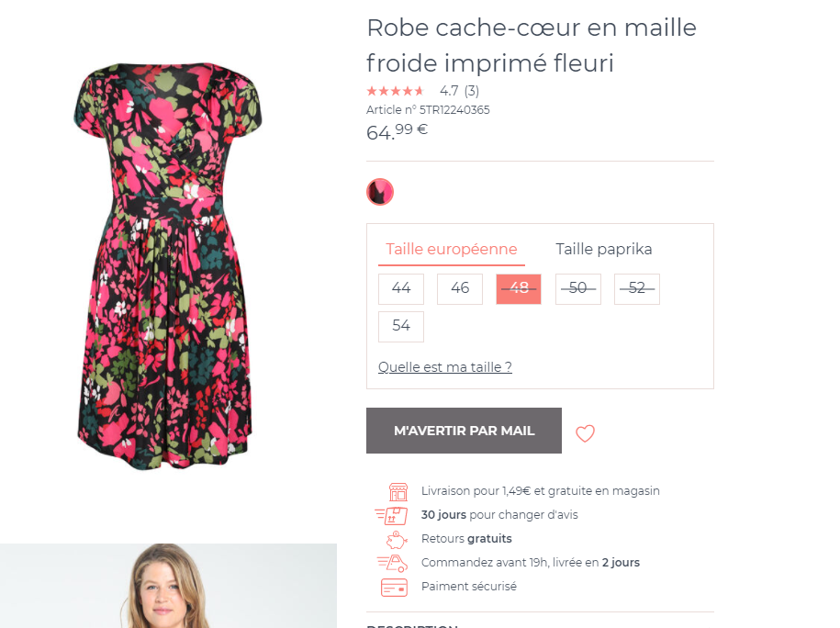The image size is (840, 628).
Task: Select size 54
Action: point(400,326)
